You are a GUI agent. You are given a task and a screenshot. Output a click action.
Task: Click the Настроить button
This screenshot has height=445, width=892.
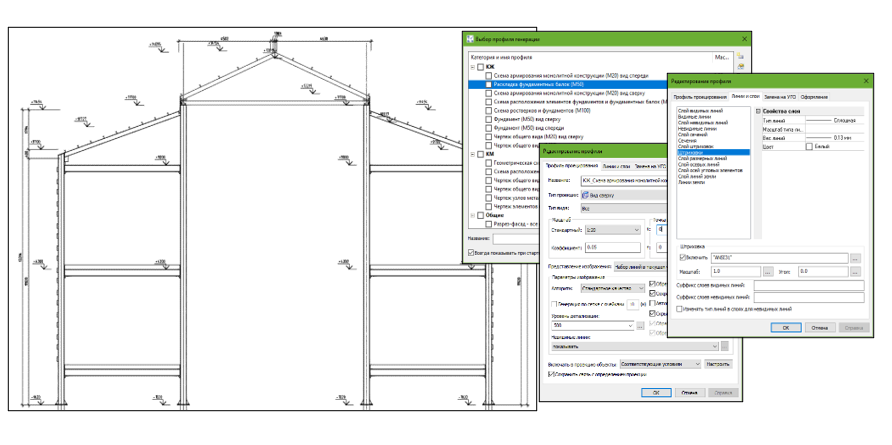coord(719,365)
